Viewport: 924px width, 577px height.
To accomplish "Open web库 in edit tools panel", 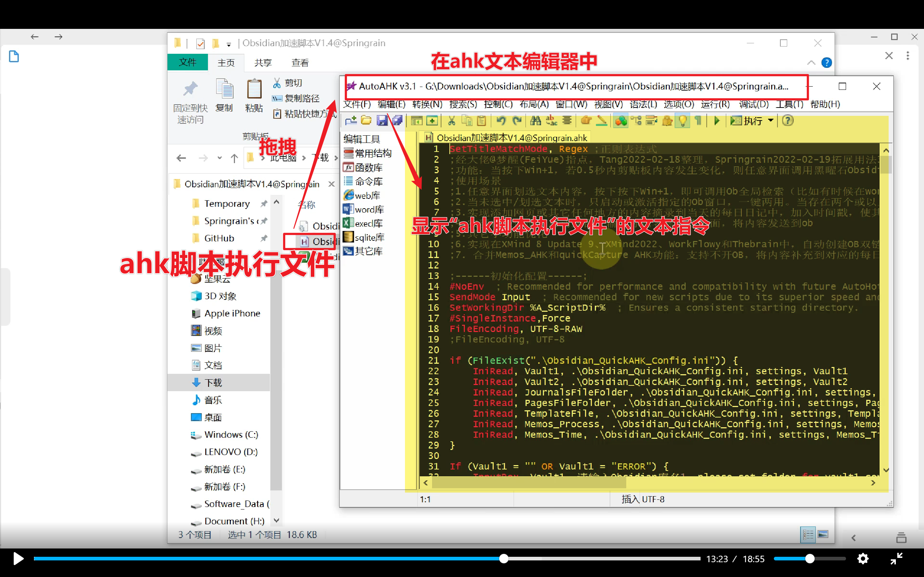I will (x=362, y=195).
